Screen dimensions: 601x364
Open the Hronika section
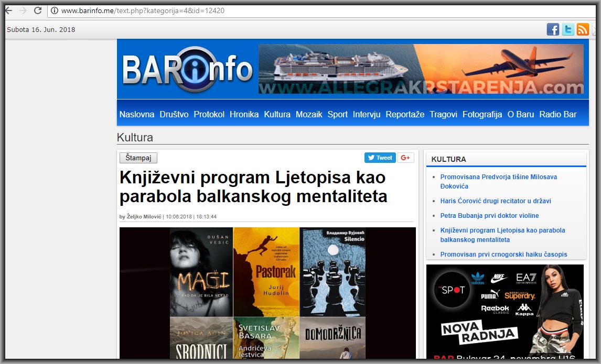click(244, 115)
